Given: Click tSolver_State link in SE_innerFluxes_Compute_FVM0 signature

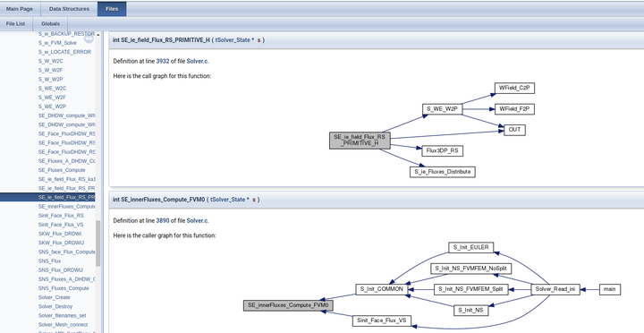Looking at the screenshot, I should [x=227, y=200].
